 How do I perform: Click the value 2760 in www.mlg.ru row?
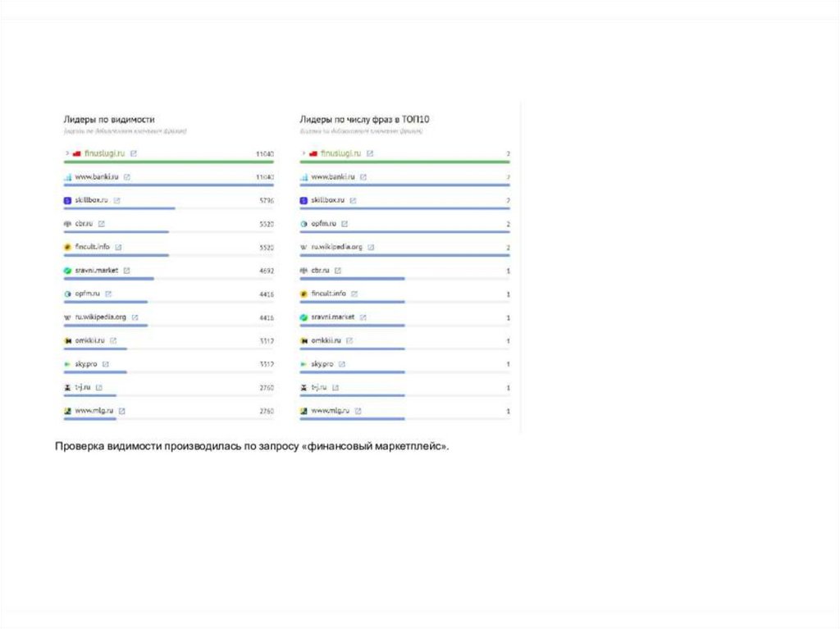tap(267, 411)
